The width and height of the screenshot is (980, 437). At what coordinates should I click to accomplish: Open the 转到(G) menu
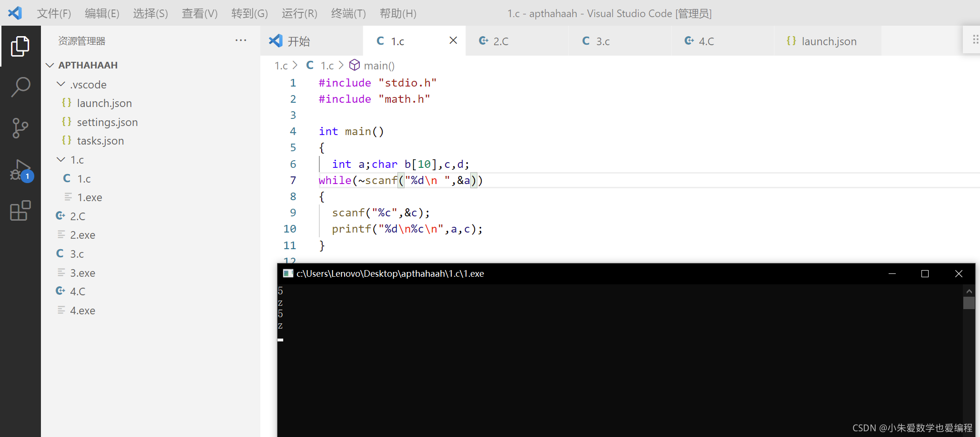[249, 13]
